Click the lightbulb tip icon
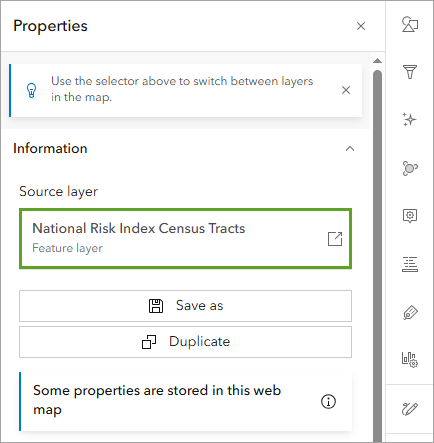This screenshot has width=434, height=443. point(31,90)
